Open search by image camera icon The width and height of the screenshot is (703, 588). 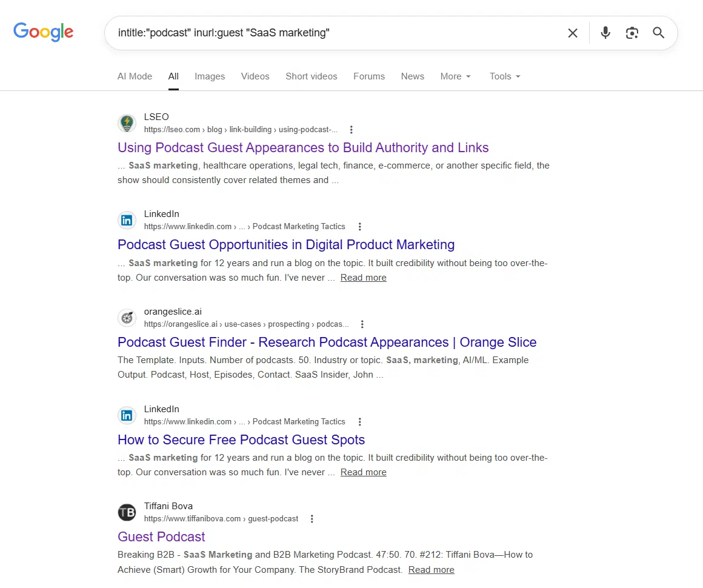[631, 33]
